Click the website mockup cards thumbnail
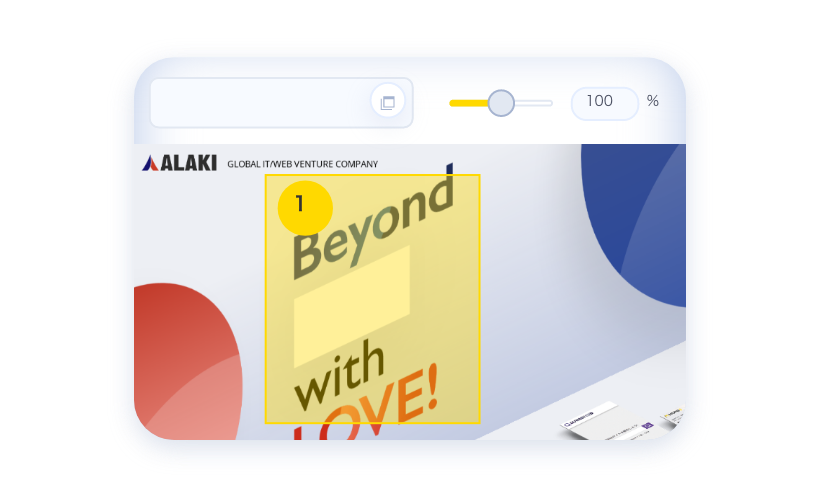This screenshot has height=484, width=820. 622,421
